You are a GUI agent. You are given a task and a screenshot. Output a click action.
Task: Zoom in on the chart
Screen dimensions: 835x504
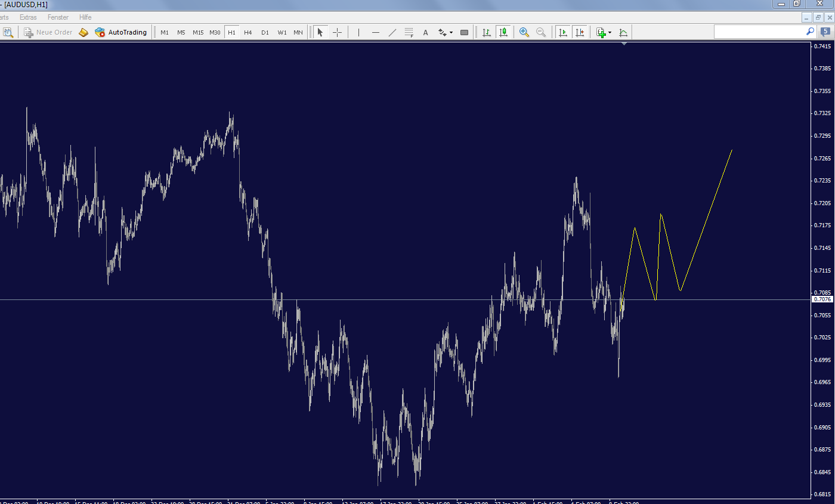[524, 32]
